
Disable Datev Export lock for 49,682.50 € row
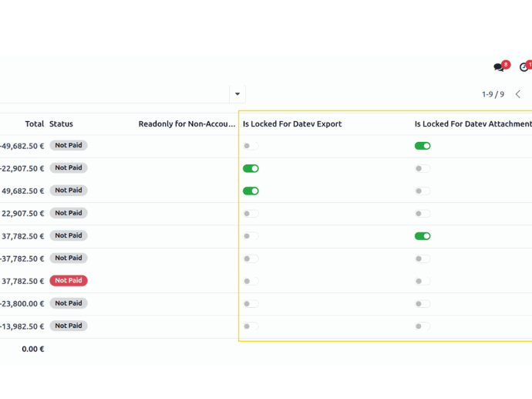pyautogui.click(x=251, y=191)
